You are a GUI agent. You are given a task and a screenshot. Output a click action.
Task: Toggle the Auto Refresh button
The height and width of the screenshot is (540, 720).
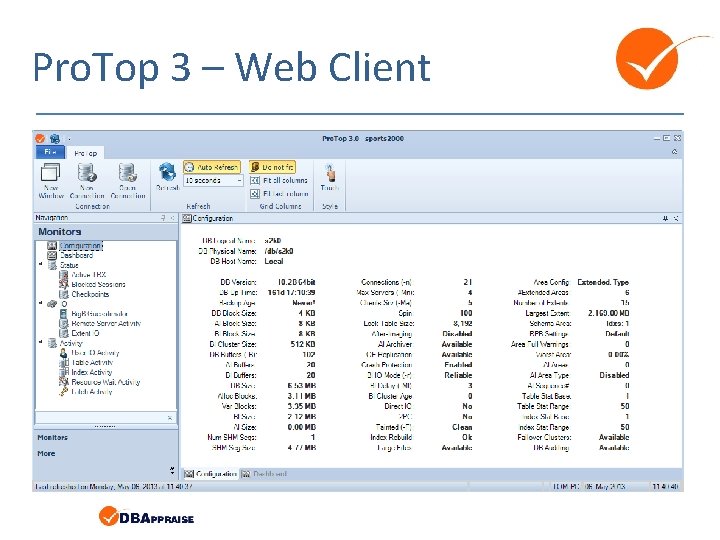click(212, 167)
